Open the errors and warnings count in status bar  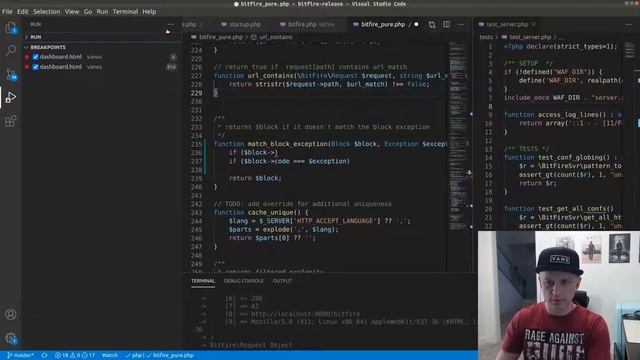75,356
